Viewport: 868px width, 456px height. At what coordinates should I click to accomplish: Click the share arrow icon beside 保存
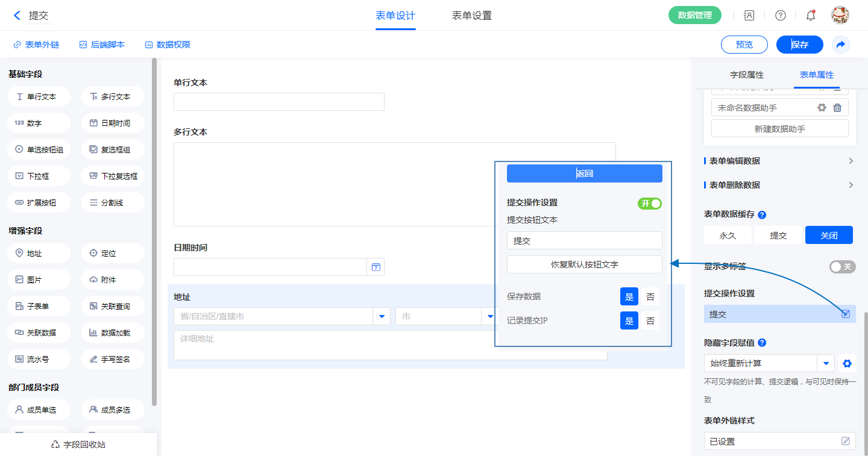840,45
